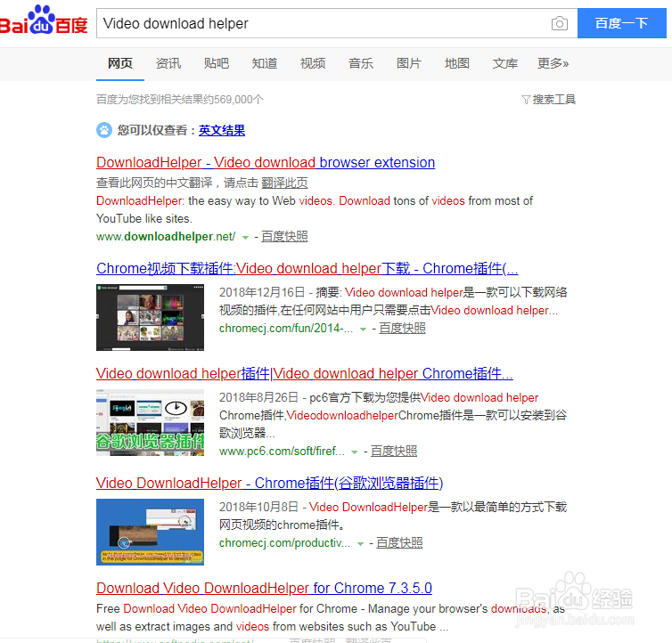Open Video download helper插件 Chrome插件 result title

(304, 373)
